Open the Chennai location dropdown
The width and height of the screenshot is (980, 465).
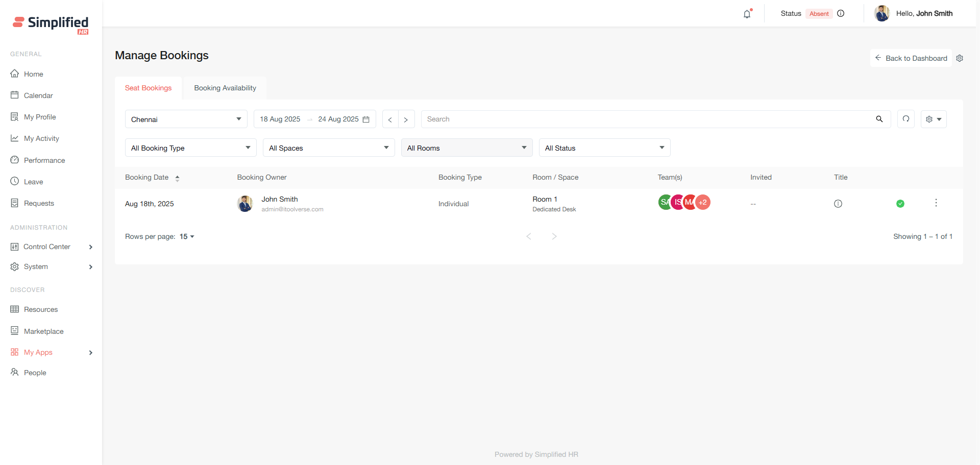186,119
